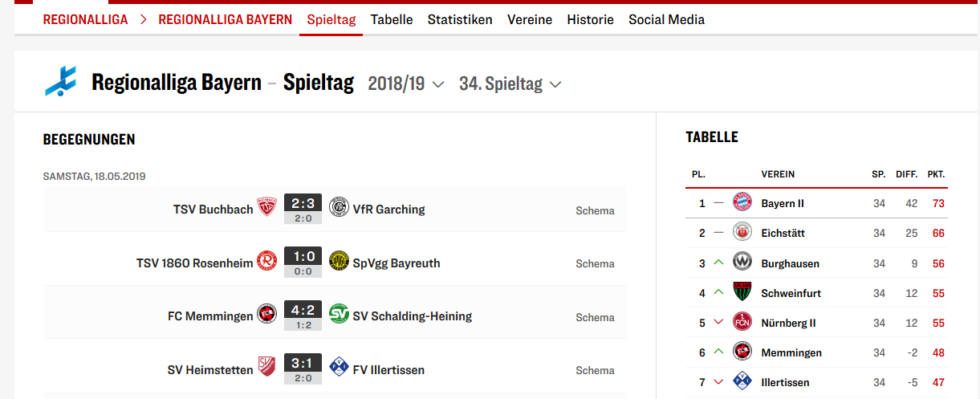This screenshot has width=980, height=399.
Task: Switch to the Tabelle tab
Action: (x=392, y=19)
